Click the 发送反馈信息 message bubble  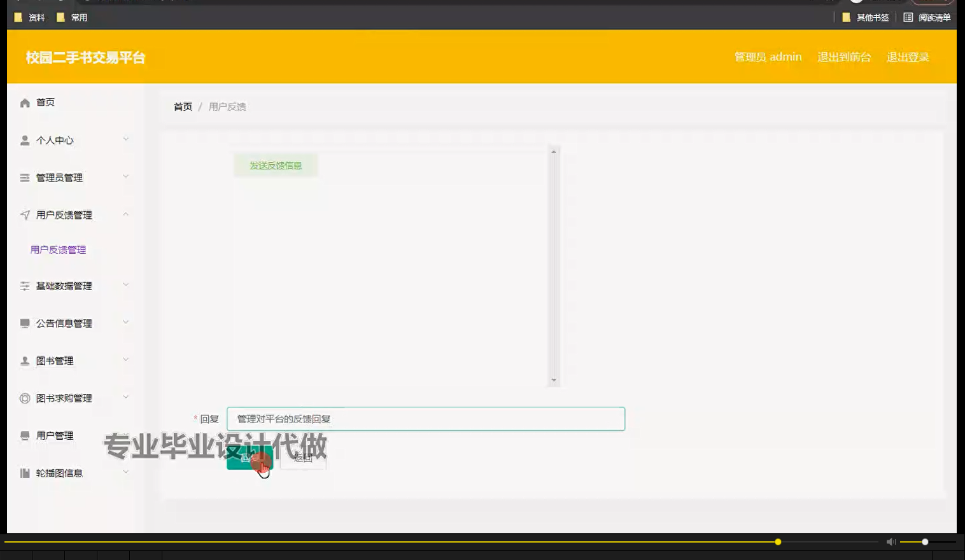(276, 165)
